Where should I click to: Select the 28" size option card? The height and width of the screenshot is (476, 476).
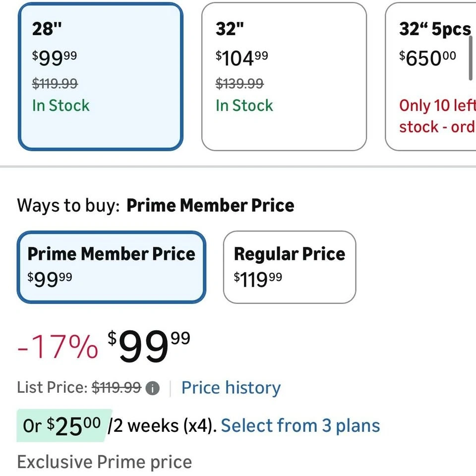[x=101, y=76]
